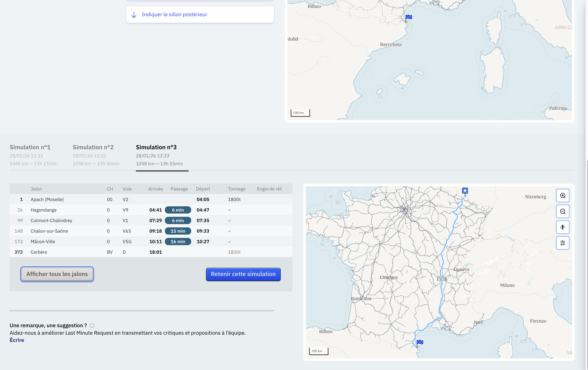Click the Bordeaux label on simulation map
Screen dimensions: 588x370
point(361,298)
